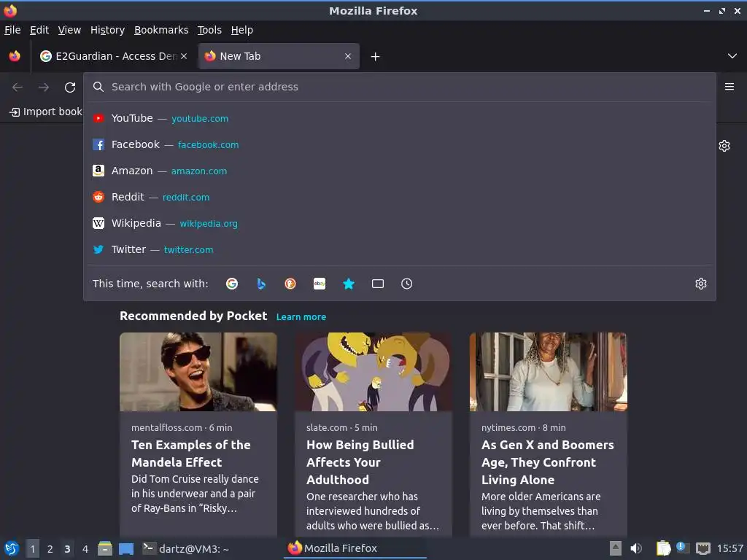
Task: Click the slate.com bullying illustration thumbnail
Action: pyautogui.click(x=373, y=371)
